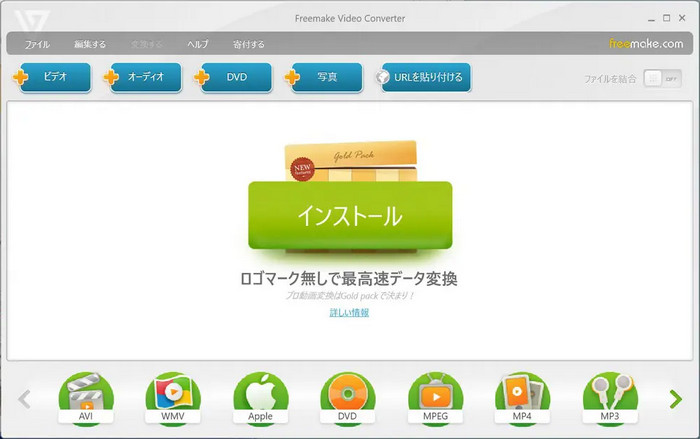Open the 寄付する menu

(249, 44)
